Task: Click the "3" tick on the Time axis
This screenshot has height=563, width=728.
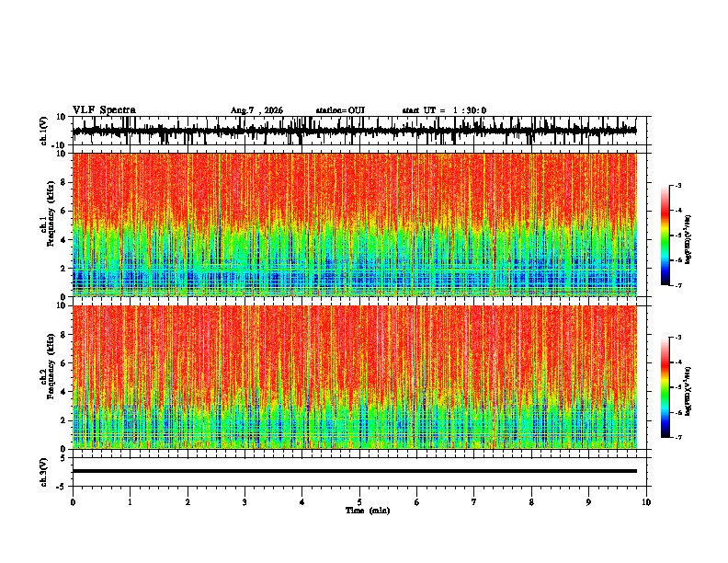Action: click(245, 502)
